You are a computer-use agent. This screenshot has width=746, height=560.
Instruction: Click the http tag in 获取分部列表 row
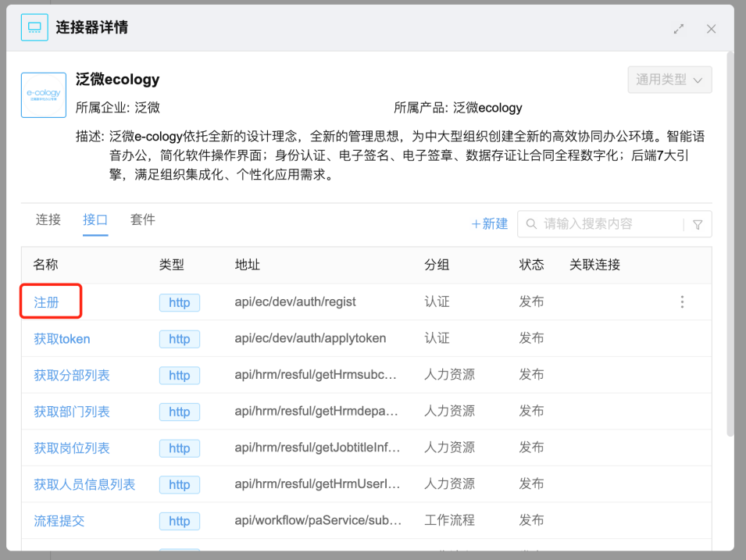(x=180, y=376)
